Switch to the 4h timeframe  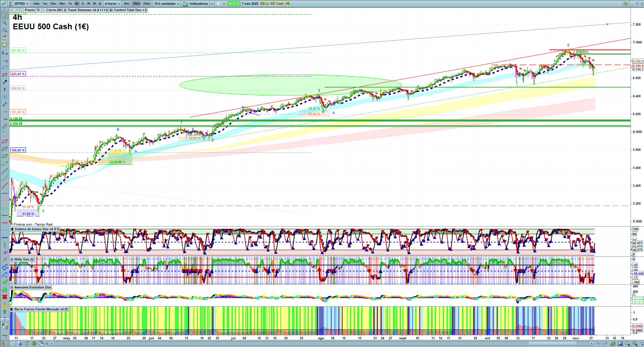point(77,4)
